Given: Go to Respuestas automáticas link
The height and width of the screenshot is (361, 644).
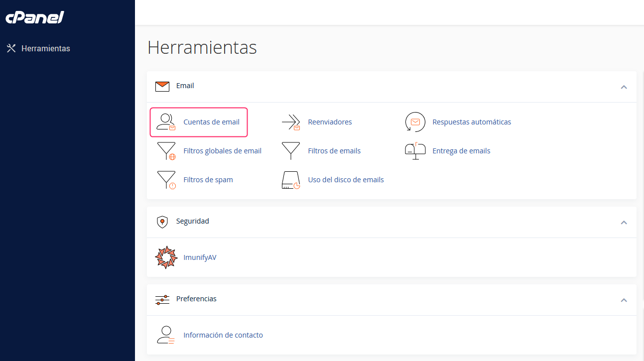Looking at the screenshot, I should (472, 122).
